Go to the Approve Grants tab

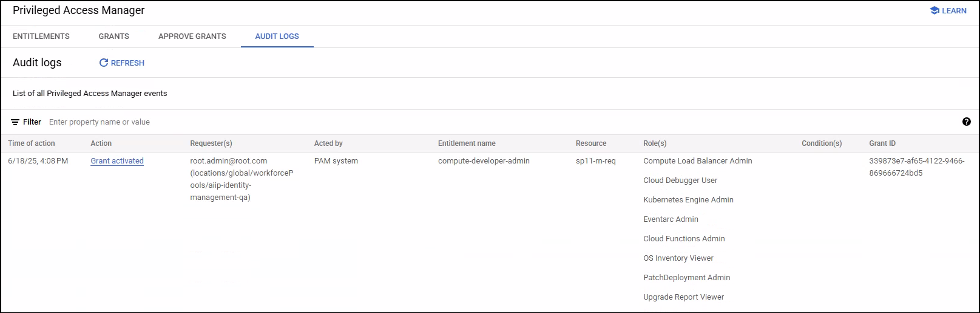[192, 36]
